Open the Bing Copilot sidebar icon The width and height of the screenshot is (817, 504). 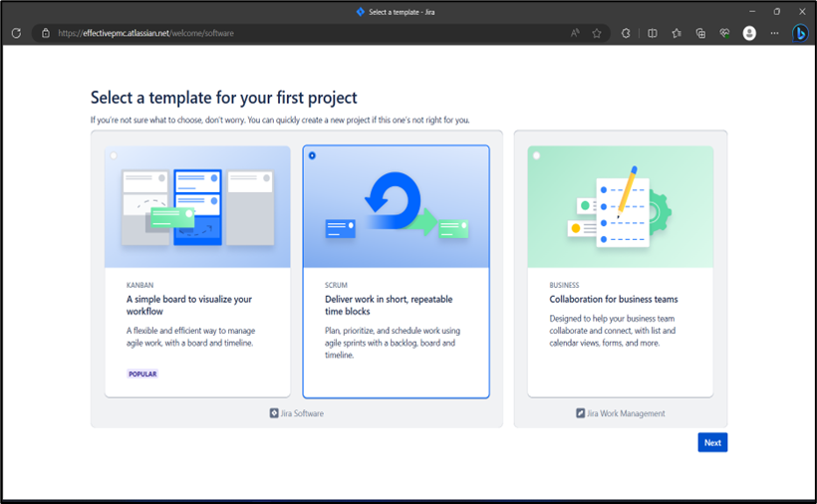(800, 33)
